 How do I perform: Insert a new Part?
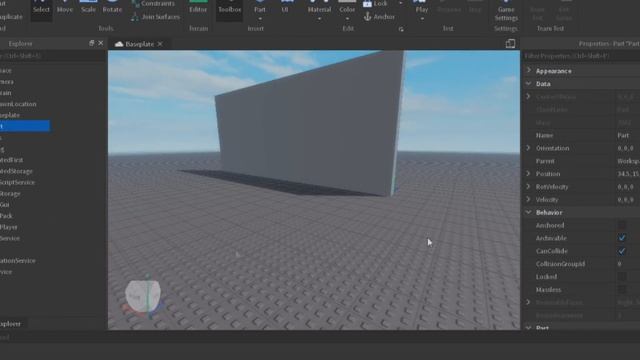pos(260,7)
